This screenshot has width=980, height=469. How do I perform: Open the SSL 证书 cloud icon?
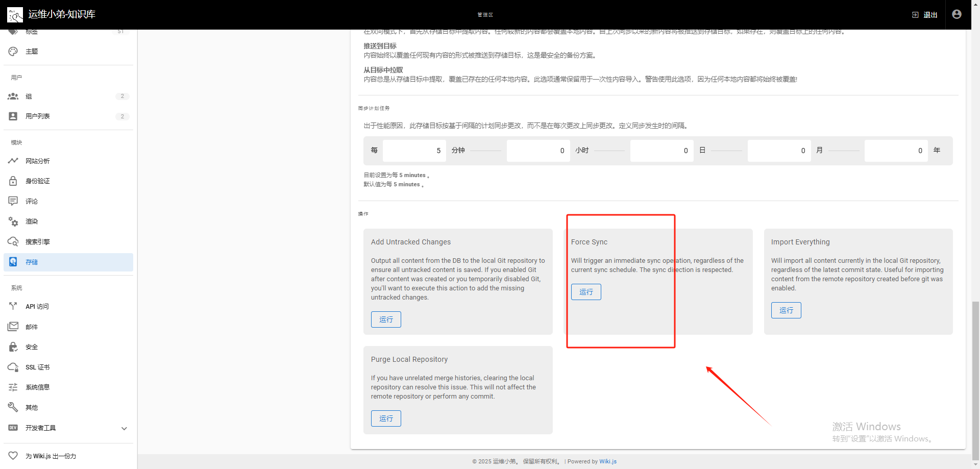click(13, 367)
